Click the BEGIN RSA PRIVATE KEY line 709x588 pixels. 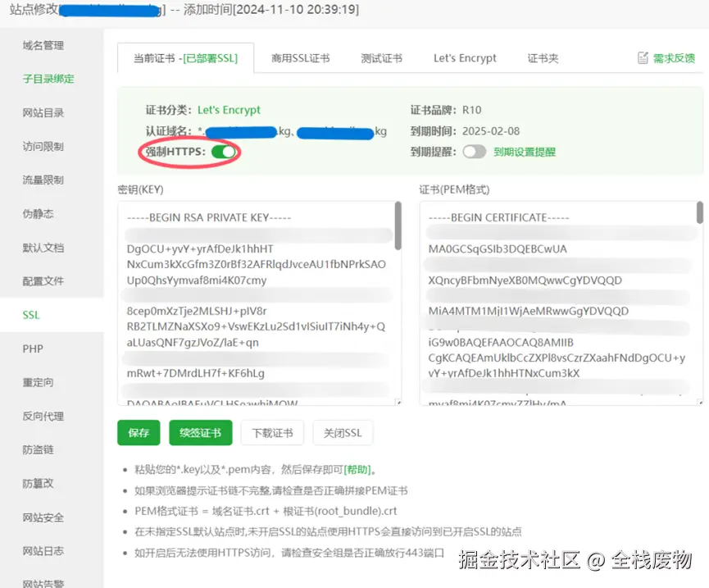pyautogui.click(x=209, y=217)
